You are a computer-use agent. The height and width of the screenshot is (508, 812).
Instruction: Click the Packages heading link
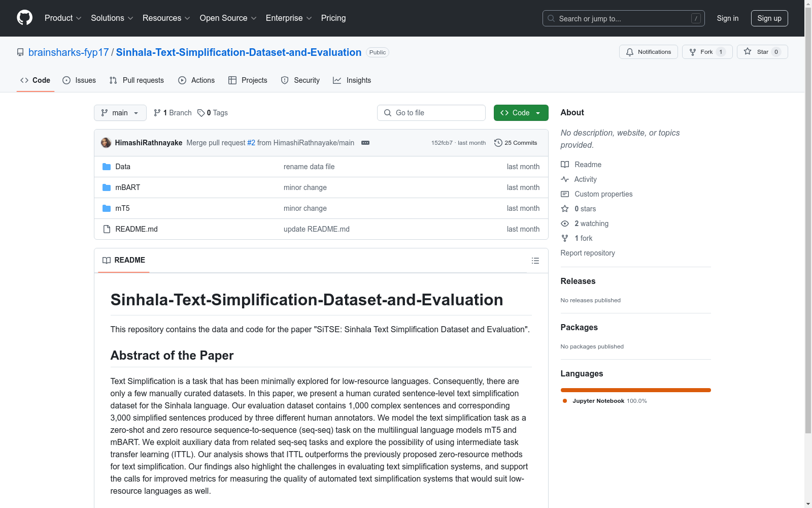point(579,327)
